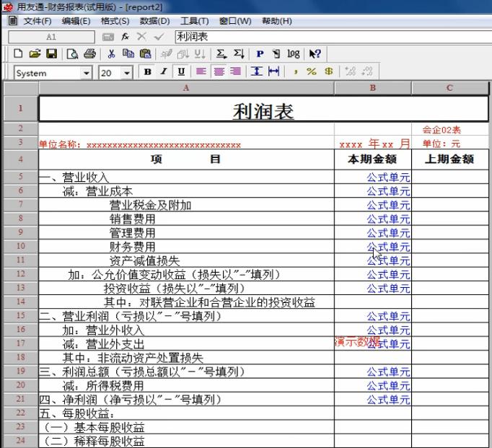
Task: Select row 5 header
Action: (21, 176)
